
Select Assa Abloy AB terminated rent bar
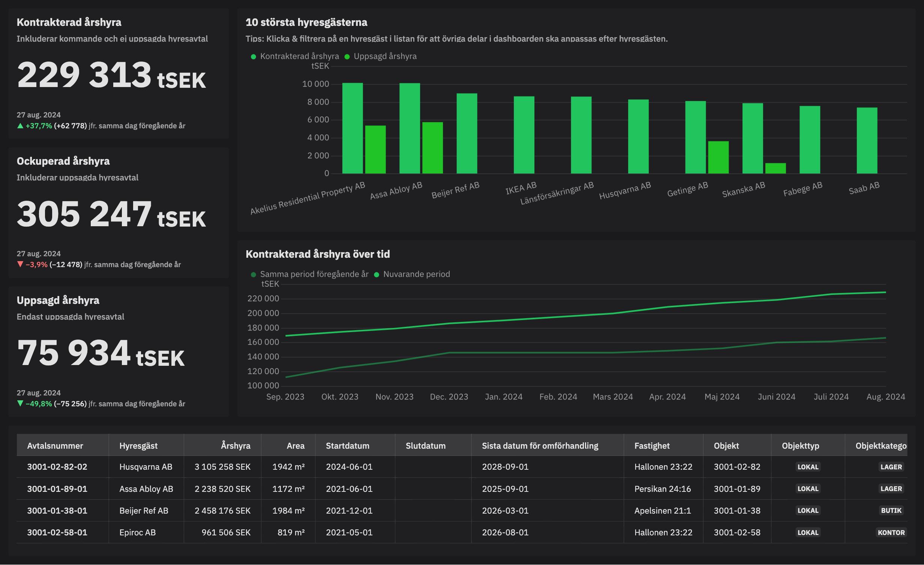(432, 148)
